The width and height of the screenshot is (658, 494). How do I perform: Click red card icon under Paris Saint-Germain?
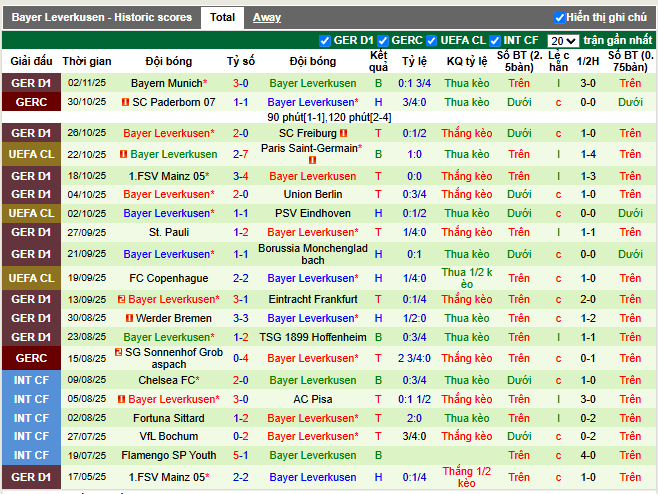pyautogui.click(x=312, y=160)
